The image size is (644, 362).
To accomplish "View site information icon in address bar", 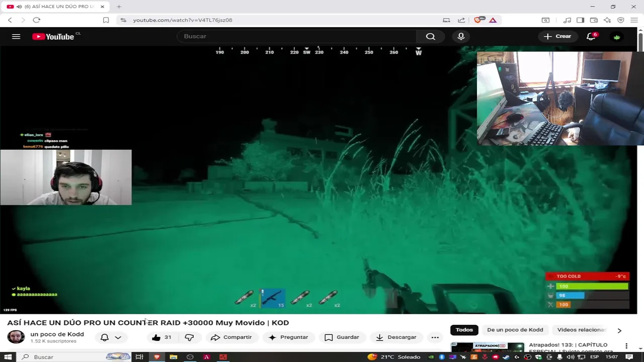I will (x=123, y=20).
